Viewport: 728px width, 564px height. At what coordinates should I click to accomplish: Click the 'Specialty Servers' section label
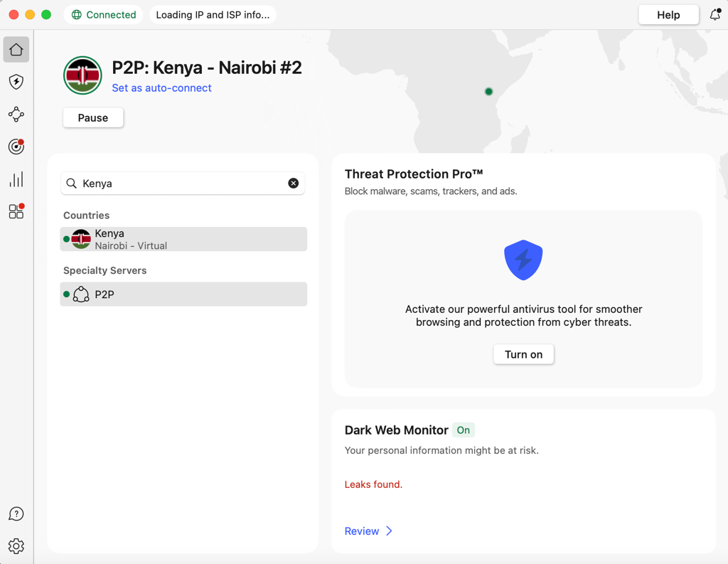105,270
